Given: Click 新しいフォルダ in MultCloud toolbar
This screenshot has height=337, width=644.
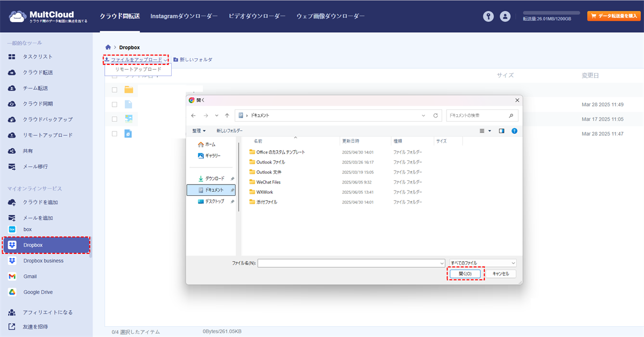Looking at the screenshot, I should tap(193, 60).
